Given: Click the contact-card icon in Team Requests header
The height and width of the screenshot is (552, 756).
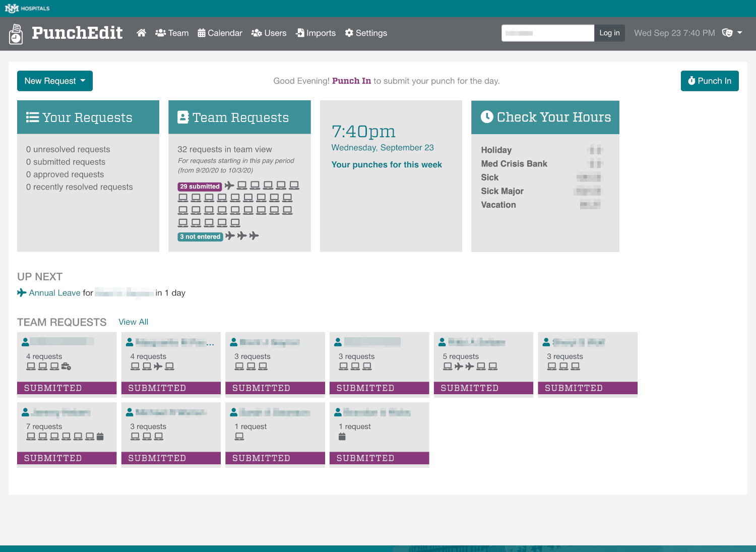Looking at the screenshot, I should 183,117.
